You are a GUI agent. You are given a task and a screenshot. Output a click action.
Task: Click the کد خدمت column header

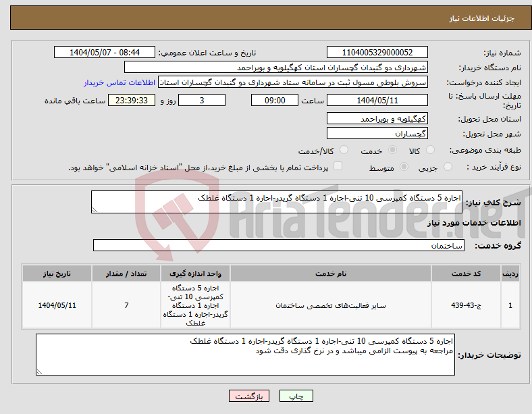[467, 274]
